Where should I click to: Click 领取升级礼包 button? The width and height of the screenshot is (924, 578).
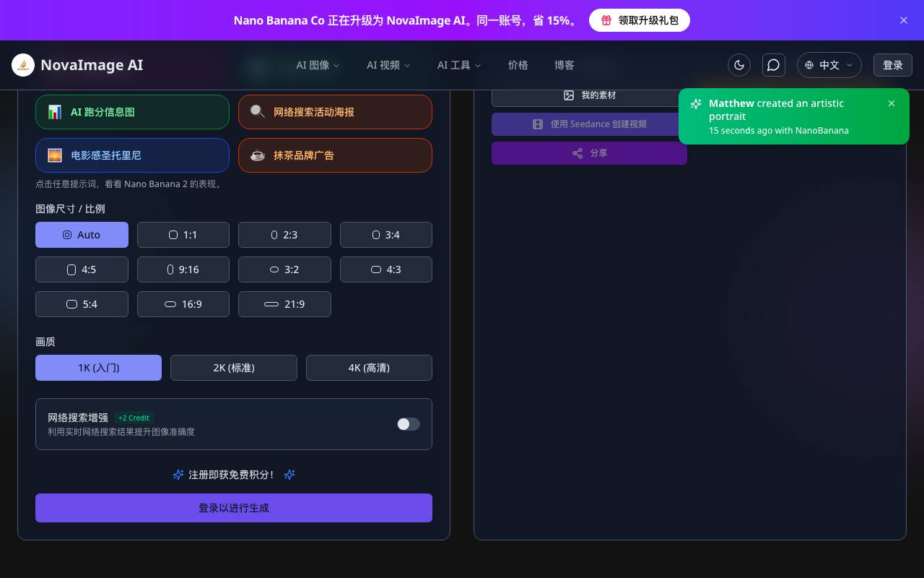coord(640,20)
